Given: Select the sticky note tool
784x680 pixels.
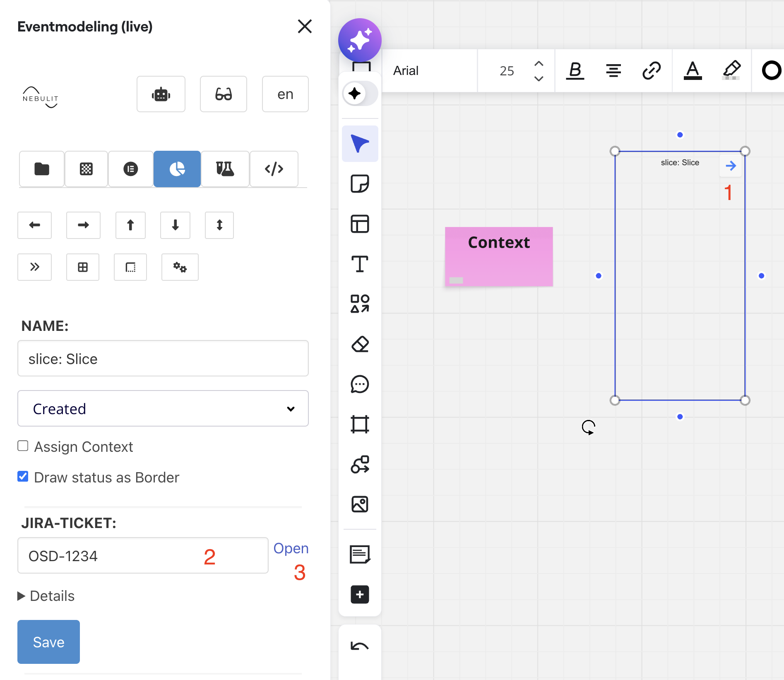Looking at the screenshot, I should [x=360, y=184].
